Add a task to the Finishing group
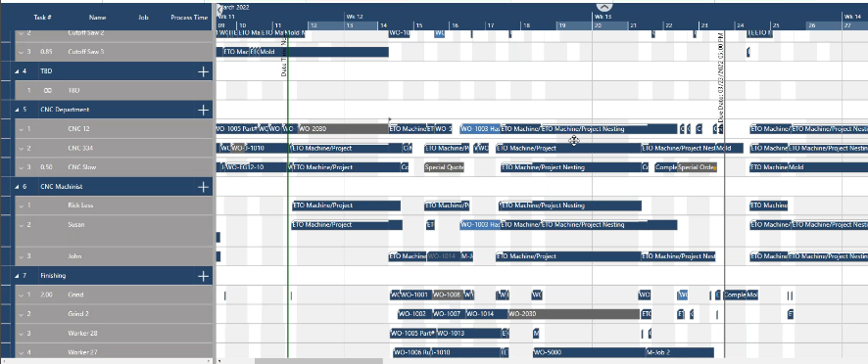 tap(203, 276)
